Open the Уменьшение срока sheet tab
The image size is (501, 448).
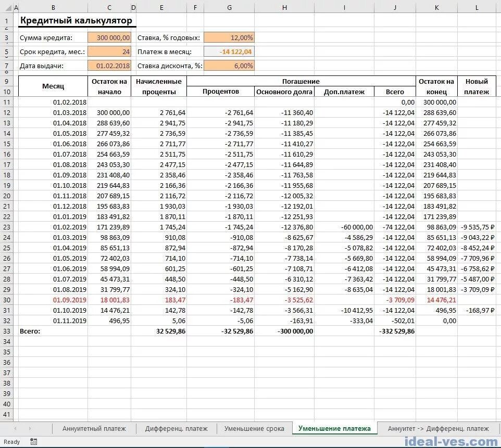click(x=254, y=429)
